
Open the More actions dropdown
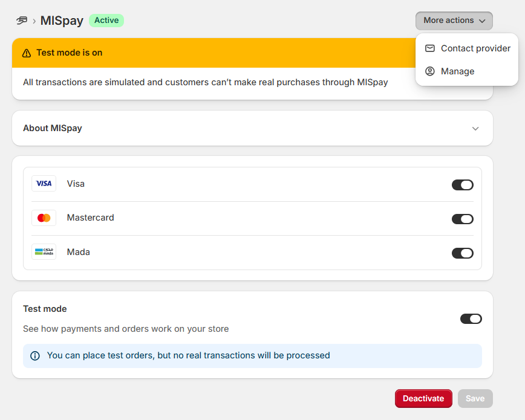click(x=454, y=21)
